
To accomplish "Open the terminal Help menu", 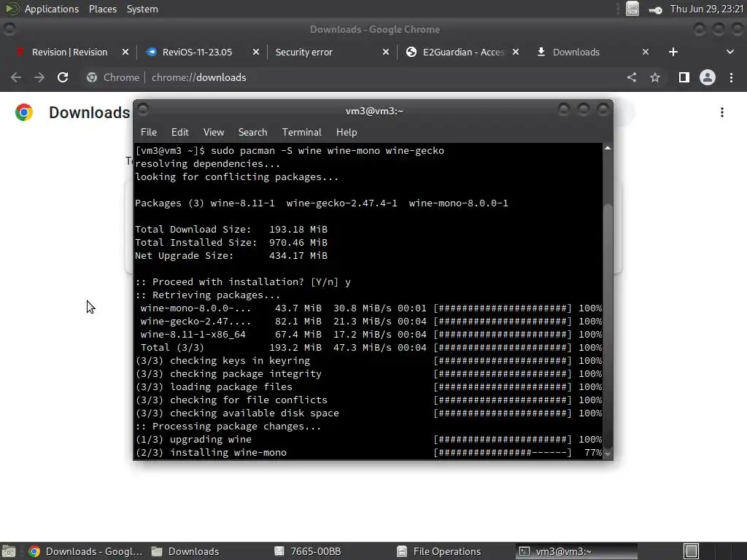I will [347, 133].
